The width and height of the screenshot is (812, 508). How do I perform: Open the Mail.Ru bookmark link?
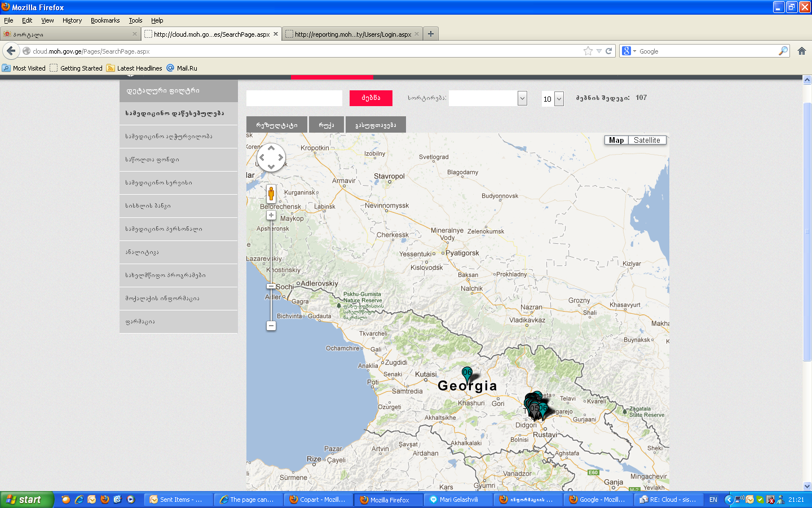pyautogui.click(x=187, y=68)
